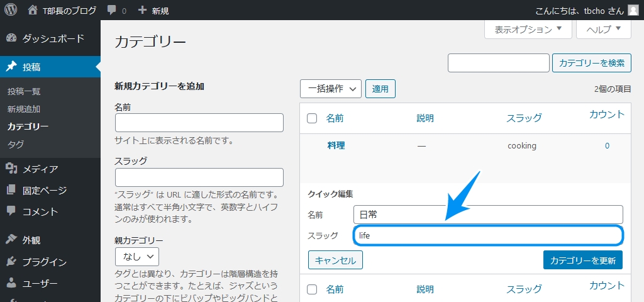Open the 新規追加 submenu item
The width and height of the screenshot is (644, 302).
[x=24, y=109]
